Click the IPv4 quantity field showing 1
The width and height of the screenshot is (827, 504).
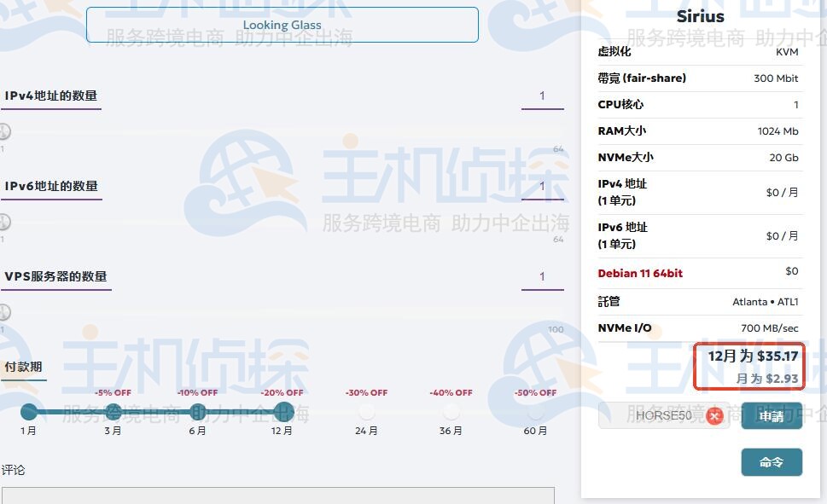point(542,96)
